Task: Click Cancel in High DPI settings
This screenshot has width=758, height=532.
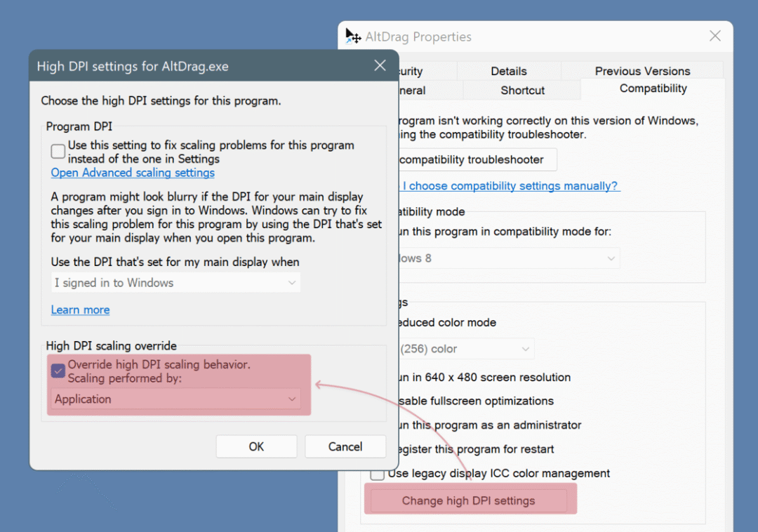Action: tap(345, 446)
